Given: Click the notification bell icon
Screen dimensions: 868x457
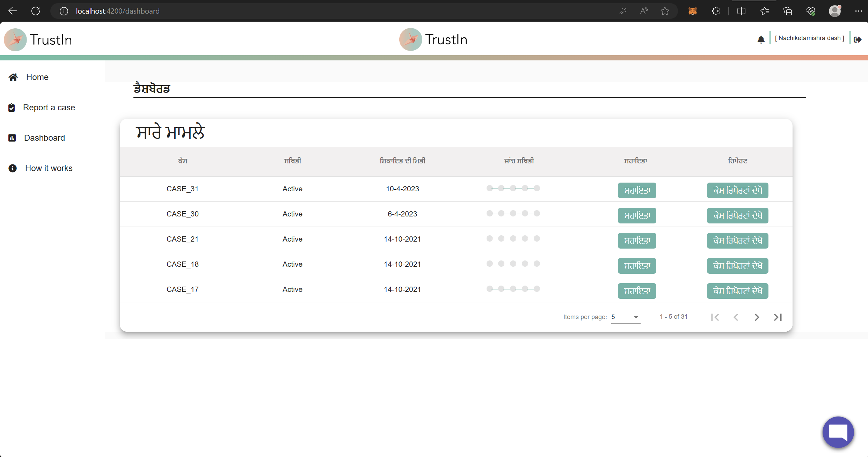Looking at the screenshot, I should pos(761,39).
